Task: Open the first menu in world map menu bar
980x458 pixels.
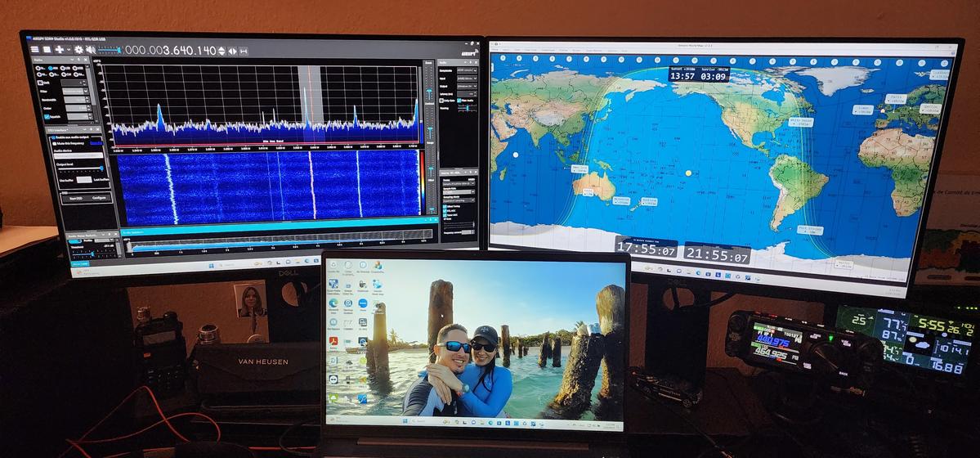Action: [x=495, y=50]
